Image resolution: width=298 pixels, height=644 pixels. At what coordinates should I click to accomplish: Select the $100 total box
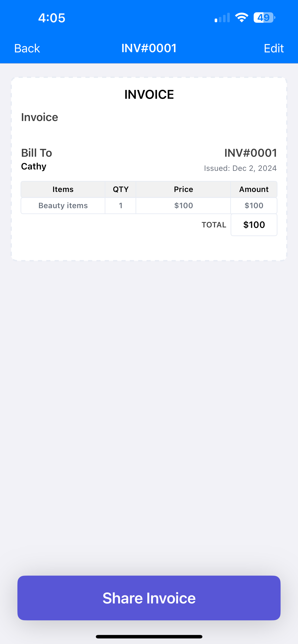tap(254, 225)
